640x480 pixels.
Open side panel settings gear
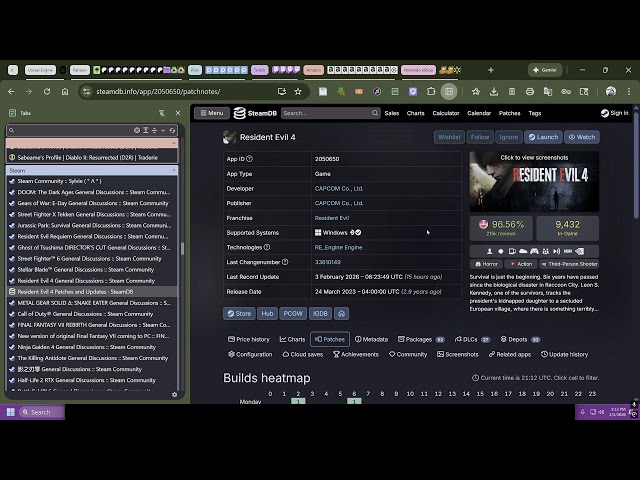tap(175, 395)
